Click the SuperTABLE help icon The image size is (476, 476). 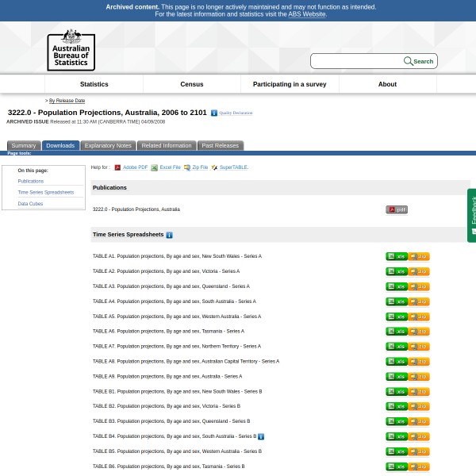click(x=214, y=167)
